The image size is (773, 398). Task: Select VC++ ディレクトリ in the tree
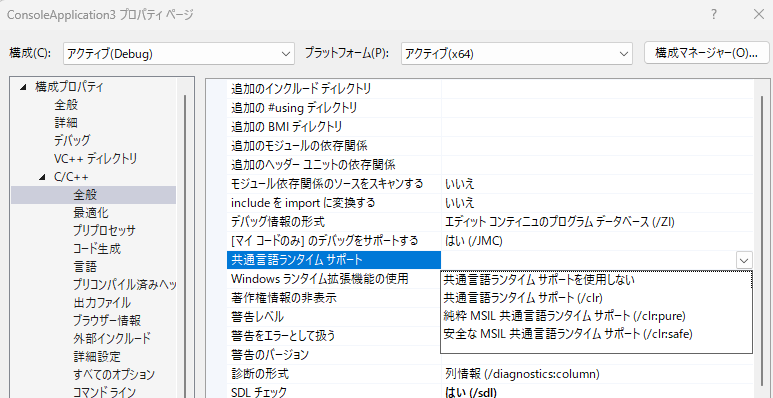[x=96, y=159]
